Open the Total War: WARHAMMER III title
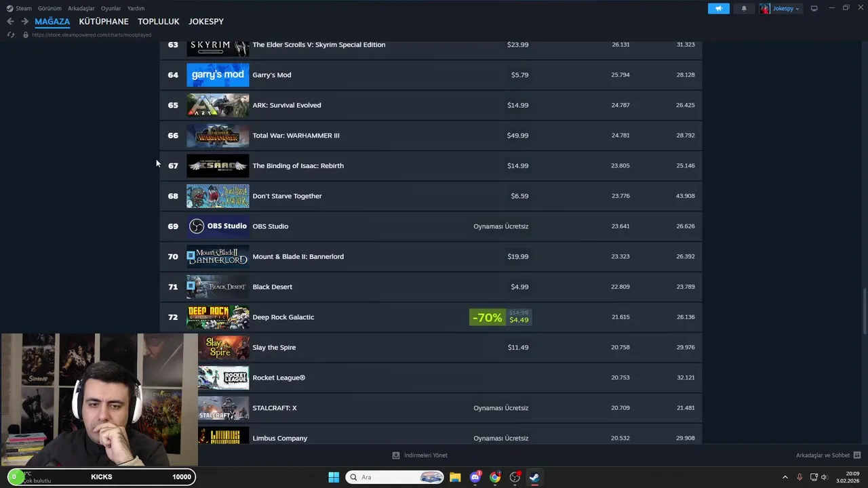The height and width of the screenshot is (488, 868). point(296,136)
